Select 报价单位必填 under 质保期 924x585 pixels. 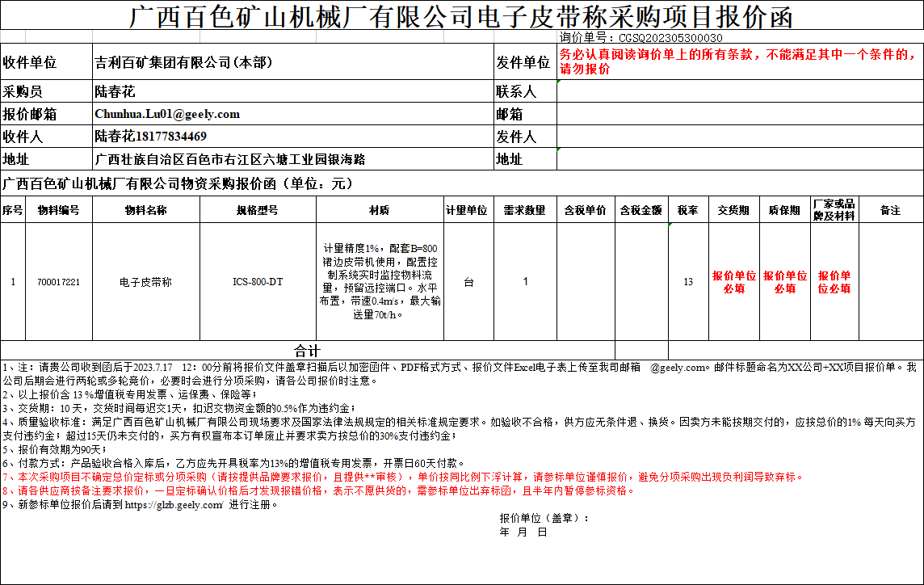pos(784,282)
